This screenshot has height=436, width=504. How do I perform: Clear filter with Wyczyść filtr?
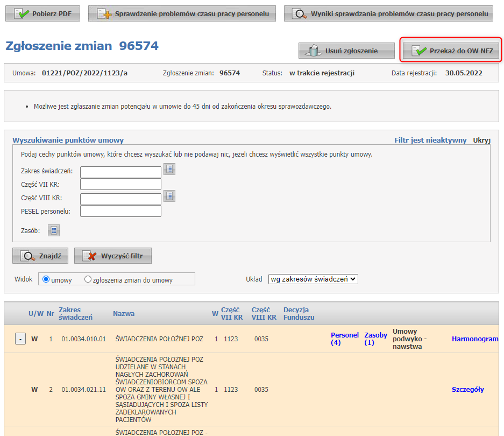[x=113, y=256]
